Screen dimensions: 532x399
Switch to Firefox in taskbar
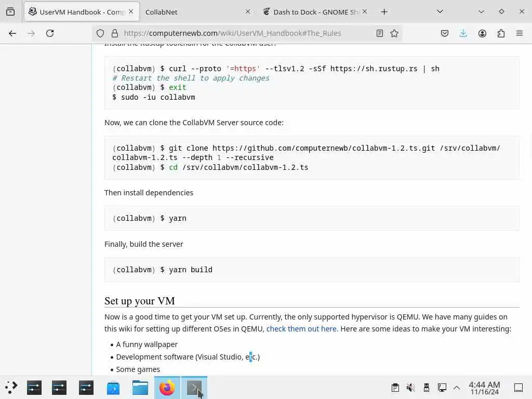167,388
